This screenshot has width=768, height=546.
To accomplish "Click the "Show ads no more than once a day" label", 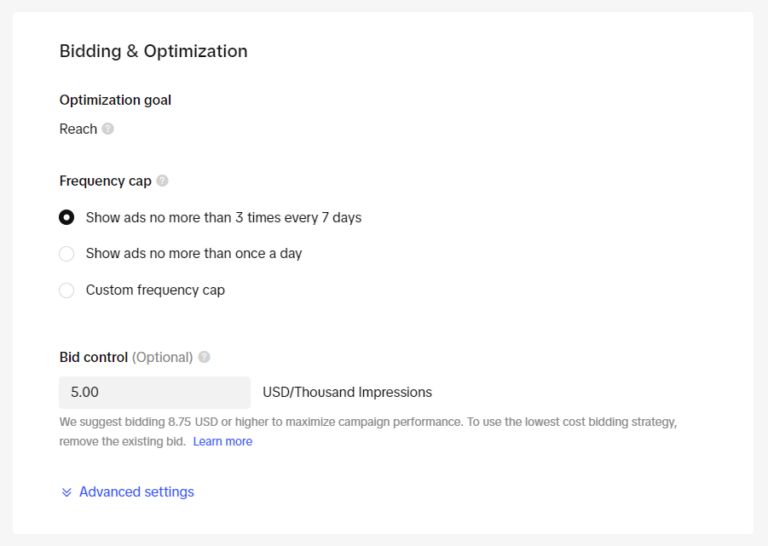I will (193, 254).
